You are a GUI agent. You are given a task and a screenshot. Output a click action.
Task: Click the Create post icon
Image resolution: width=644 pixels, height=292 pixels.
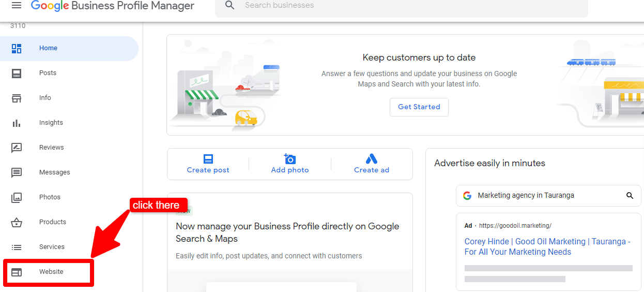point(208,159)
